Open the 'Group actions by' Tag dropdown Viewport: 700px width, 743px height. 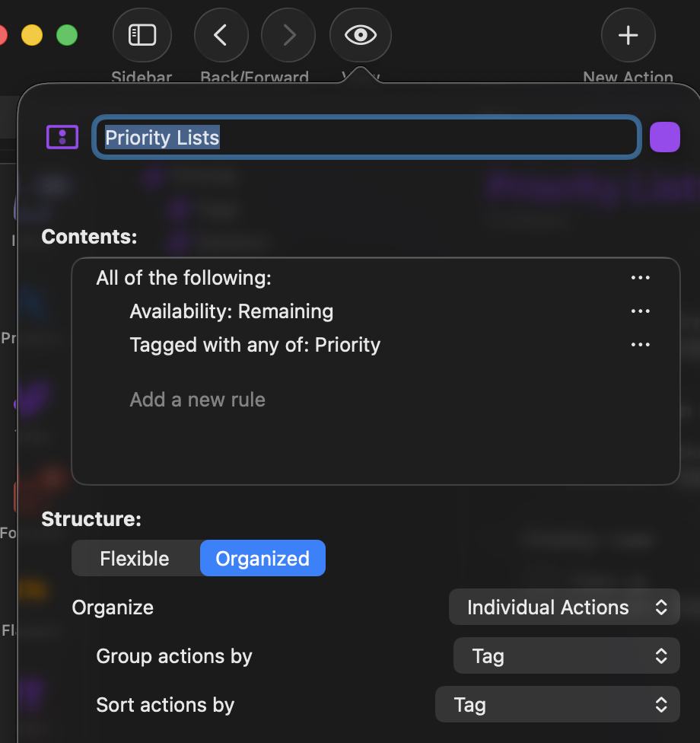coord(566,655)
